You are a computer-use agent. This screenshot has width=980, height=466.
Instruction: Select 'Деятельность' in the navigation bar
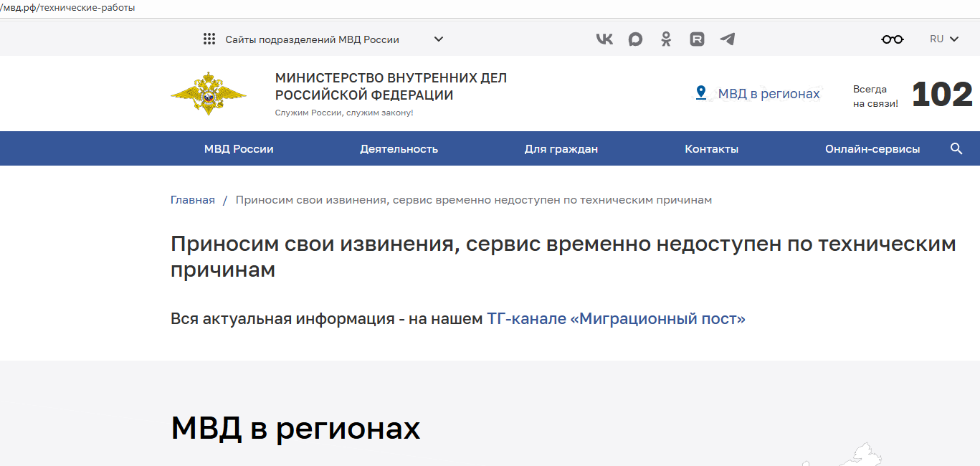pyautogui.click(x=399, y=149)
